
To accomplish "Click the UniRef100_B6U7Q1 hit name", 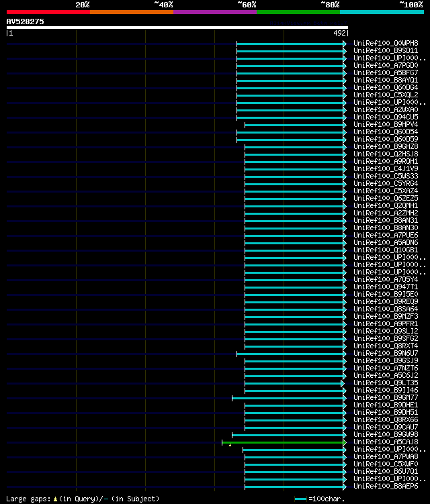I will [386, 472].
